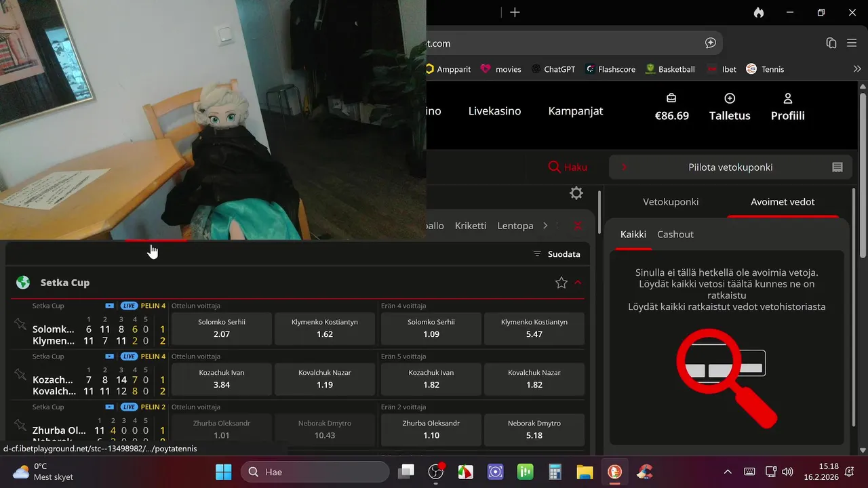868x488 pixels.
Task: Bet Solomko Serhii match winner 2.07
Action: point(222,328)
